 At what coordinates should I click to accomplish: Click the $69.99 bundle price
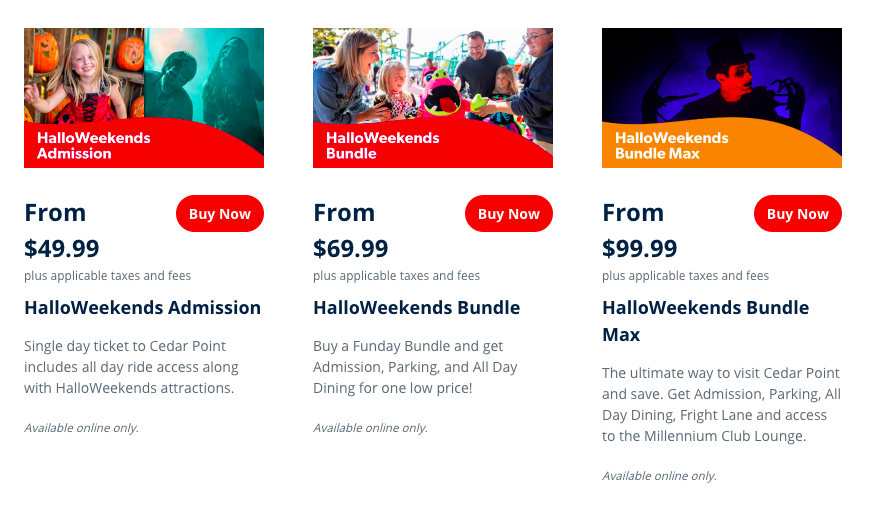[351, 248]
